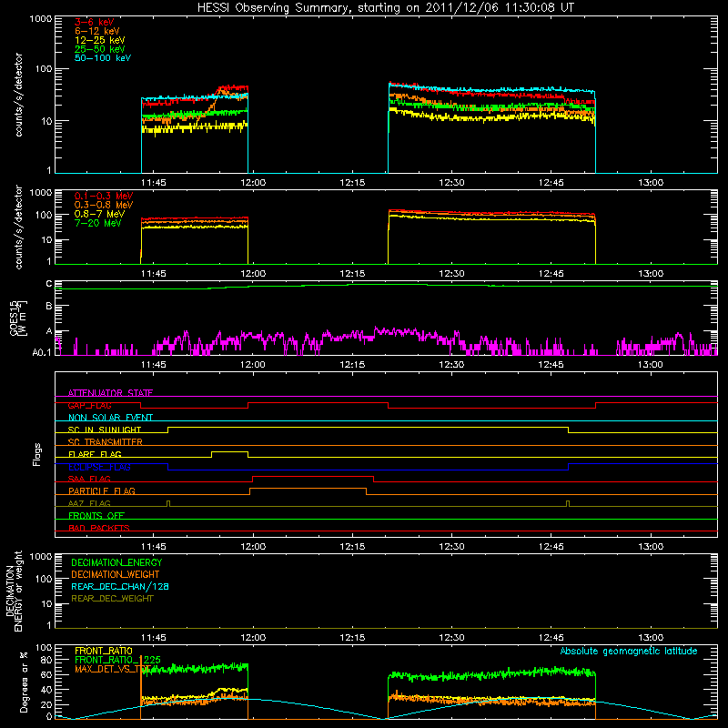The width and height of the screenshot is (728, 728).
Task: Click the REAR_DEC_WEIGHT legend label
Action: coord(112,599)
